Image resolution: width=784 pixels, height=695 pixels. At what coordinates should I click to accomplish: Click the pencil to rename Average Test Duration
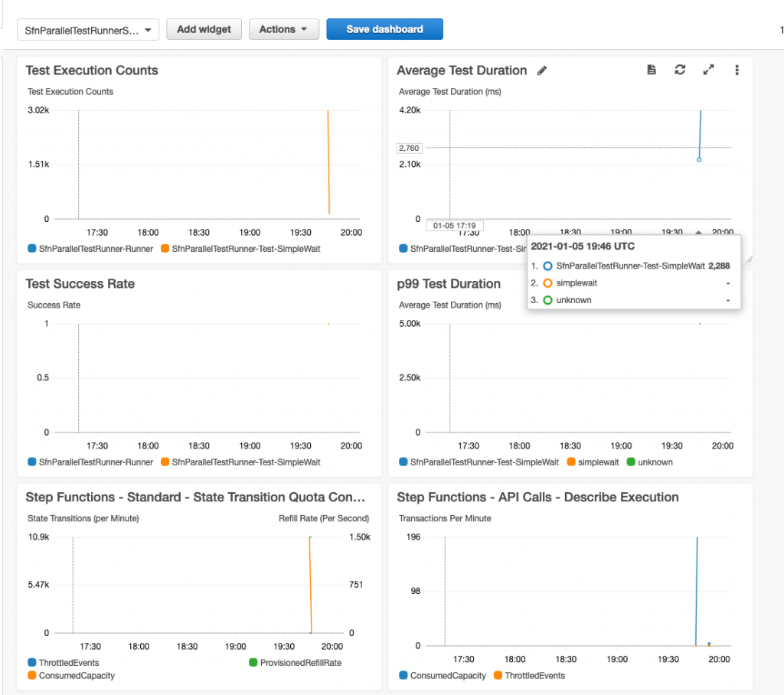point(542,70)
